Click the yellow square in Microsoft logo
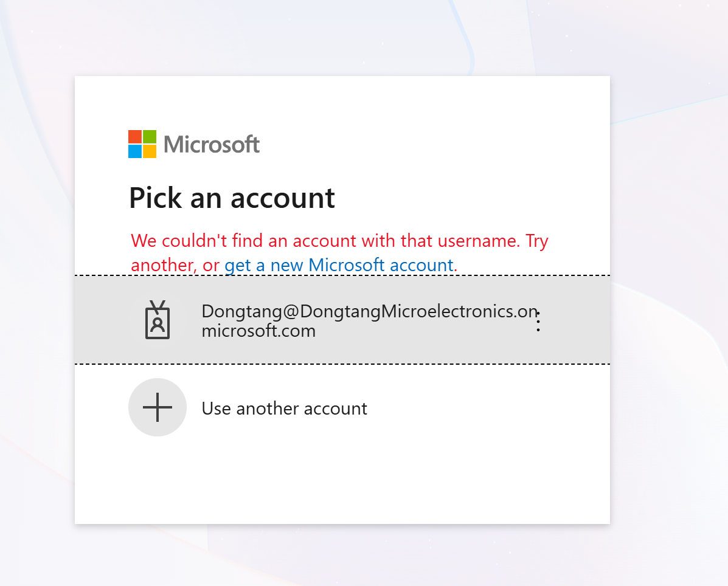 (x=150, y=151)
